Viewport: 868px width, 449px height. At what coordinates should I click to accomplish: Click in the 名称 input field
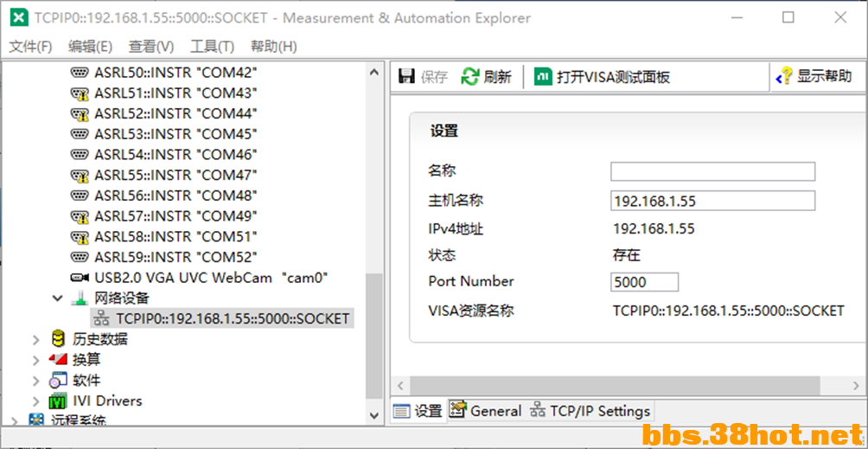[x=713, y=171]
